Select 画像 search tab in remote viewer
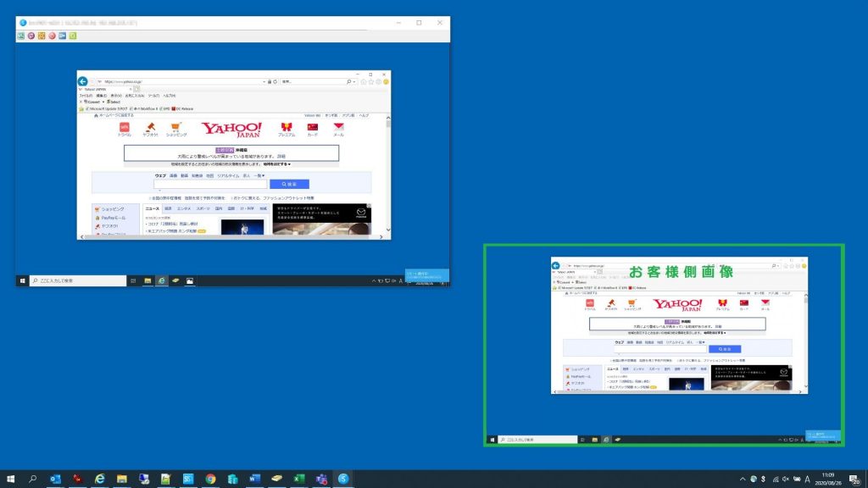Image resolution: width=868 pixels, height=488 pixels. pos(173,176)
